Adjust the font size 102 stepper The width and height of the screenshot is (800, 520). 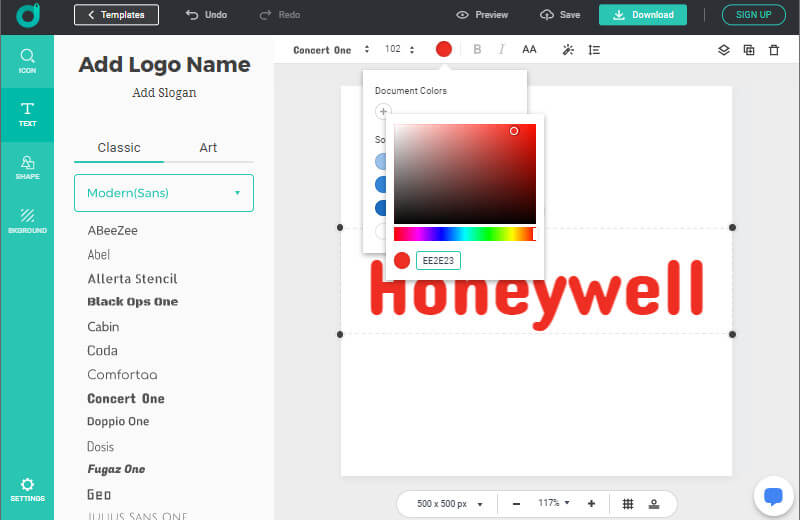pos(412,49)
